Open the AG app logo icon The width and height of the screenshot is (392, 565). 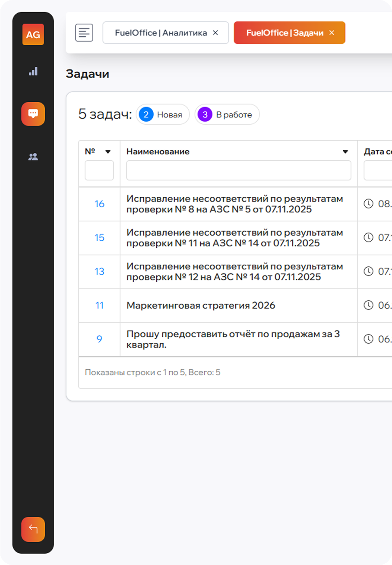coord(33,35)
